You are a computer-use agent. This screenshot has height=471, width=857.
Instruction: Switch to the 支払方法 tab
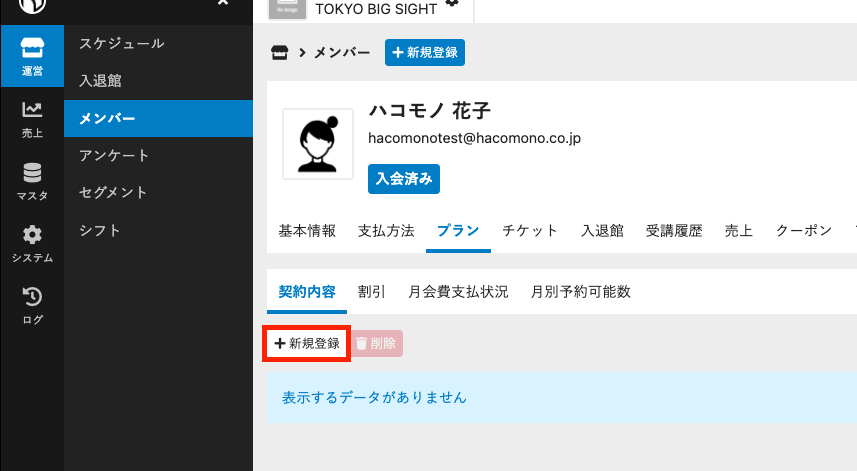pyautogui.click(x=386, y=231)
